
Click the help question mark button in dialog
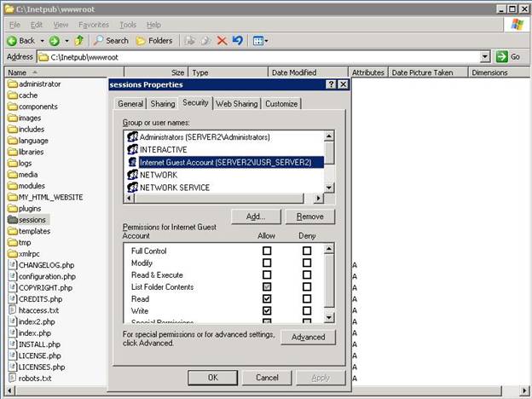tap(331, 84)
